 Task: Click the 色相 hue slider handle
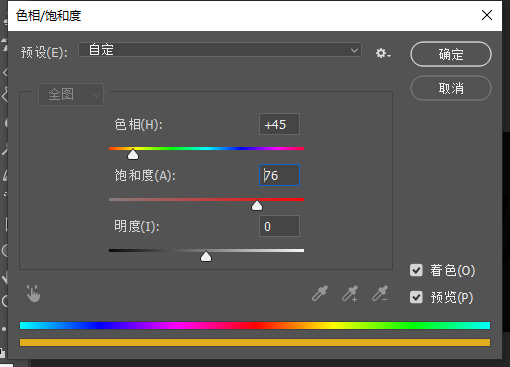133,154
